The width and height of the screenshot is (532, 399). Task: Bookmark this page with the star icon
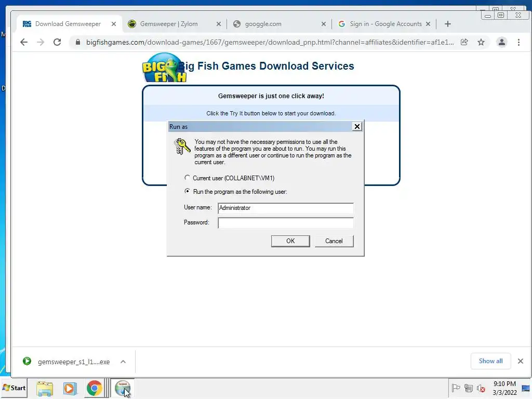coord(481,42)
